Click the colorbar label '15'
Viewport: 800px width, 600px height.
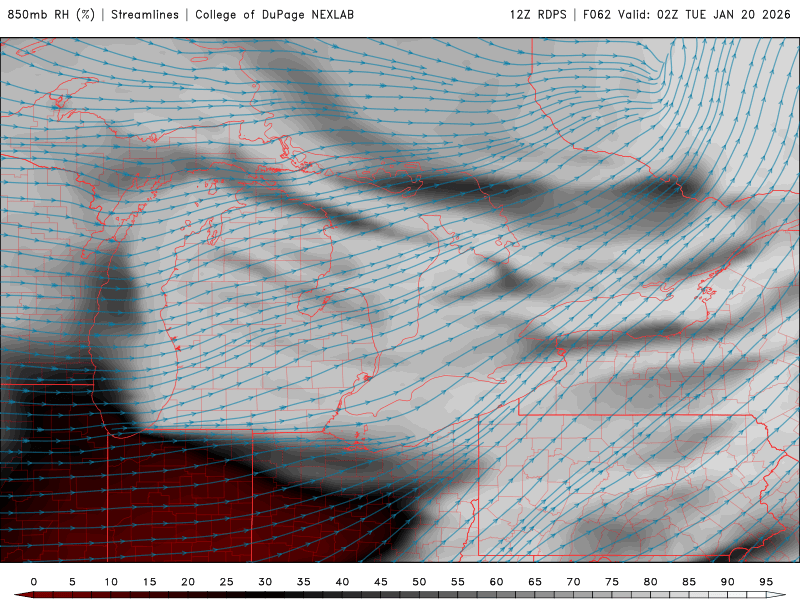click(149, 582)
